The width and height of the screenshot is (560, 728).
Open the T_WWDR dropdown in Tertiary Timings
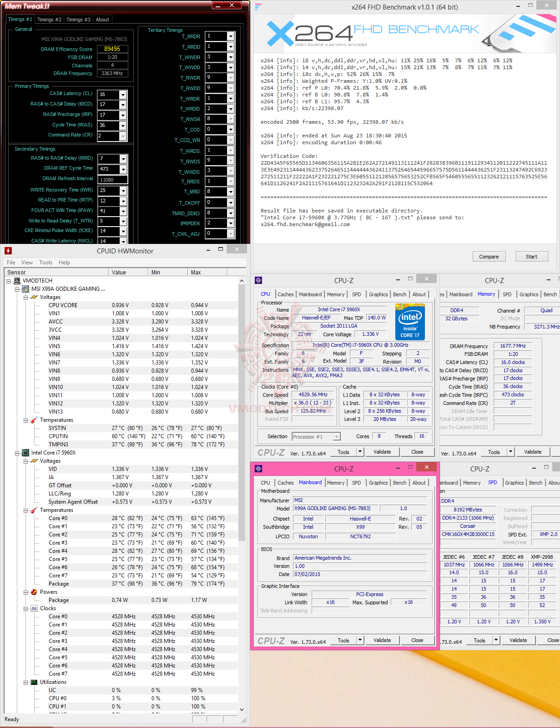pos(231,57)
